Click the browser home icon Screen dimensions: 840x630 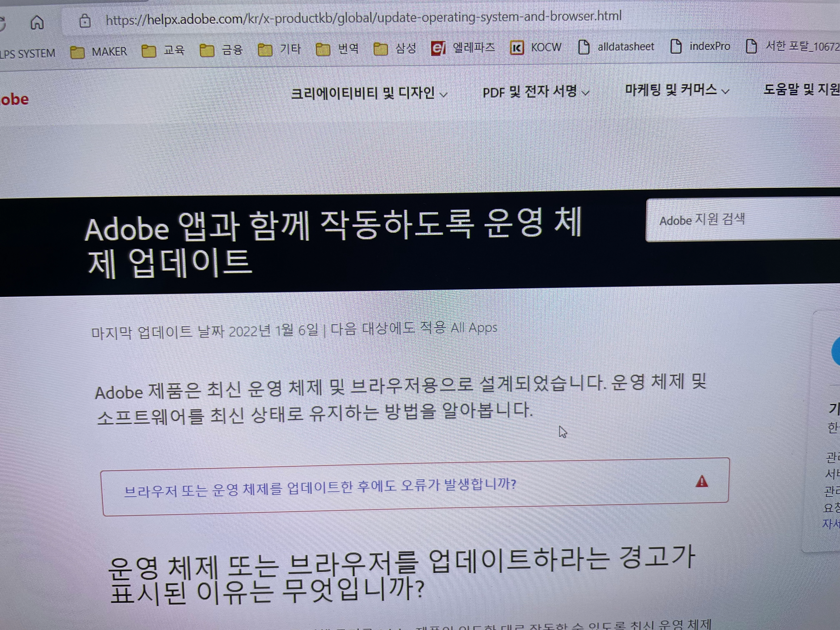[37, 22]
